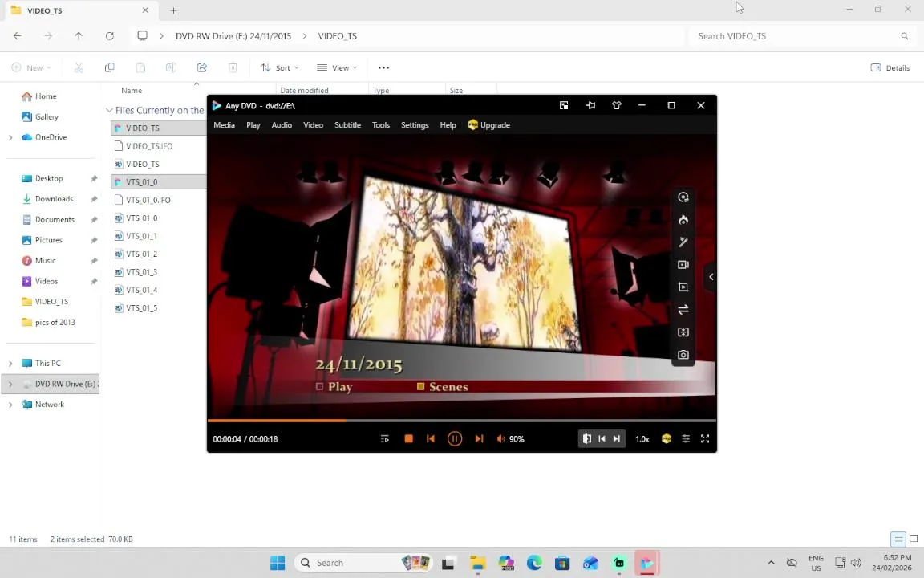Click the Upgrade button
Screen dimensions: 924x578
(x=489, y=125)
